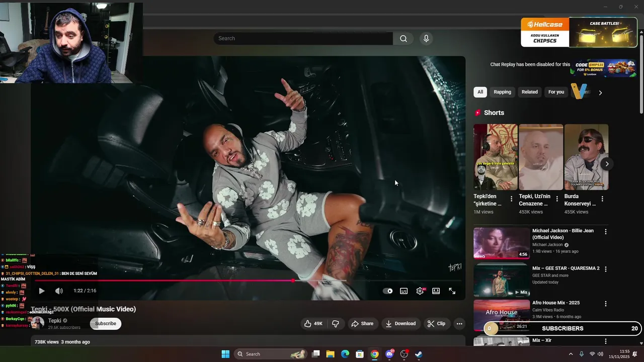
Task: Open the "Tepki, Uzi'nin Cenazene" Short thumbnail
Action: click(541, 157)
